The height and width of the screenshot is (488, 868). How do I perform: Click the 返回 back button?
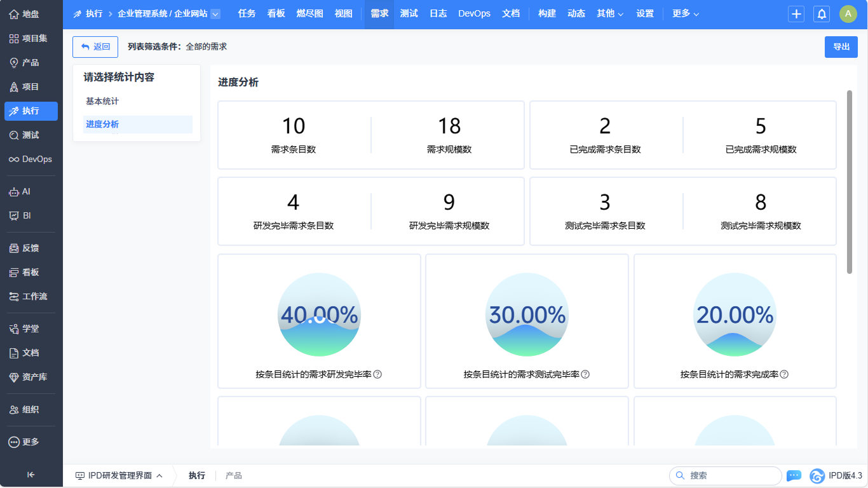click(95, 47)
